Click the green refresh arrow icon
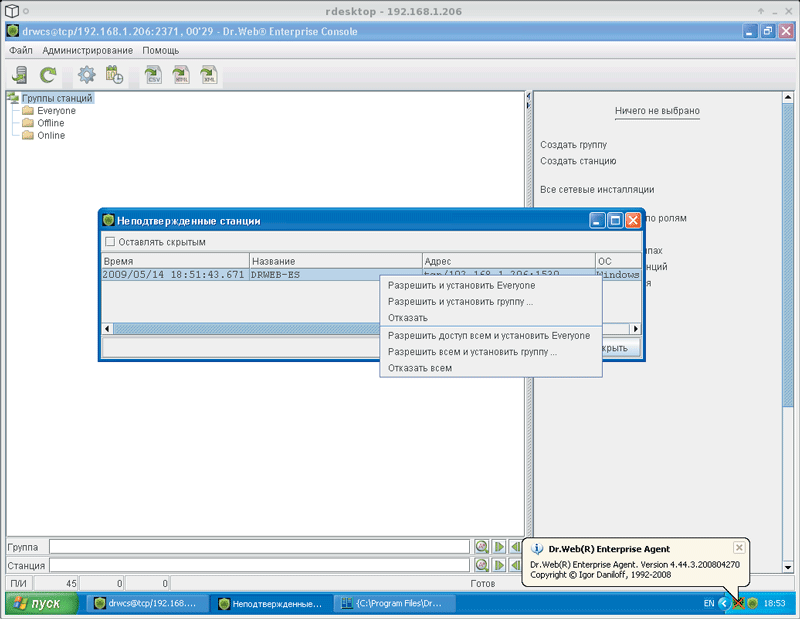 [48, 75]
